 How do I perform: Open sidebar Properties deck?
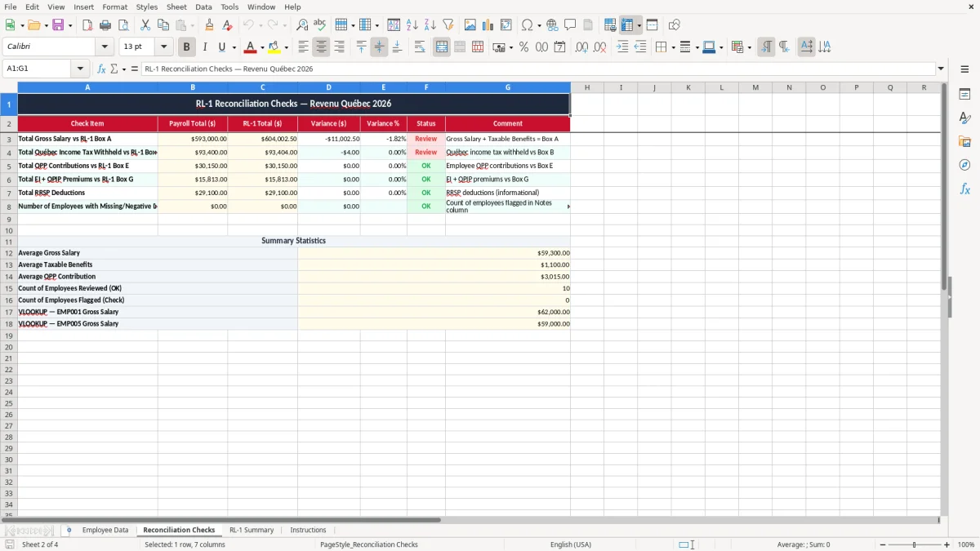click(x=964, y=94)
